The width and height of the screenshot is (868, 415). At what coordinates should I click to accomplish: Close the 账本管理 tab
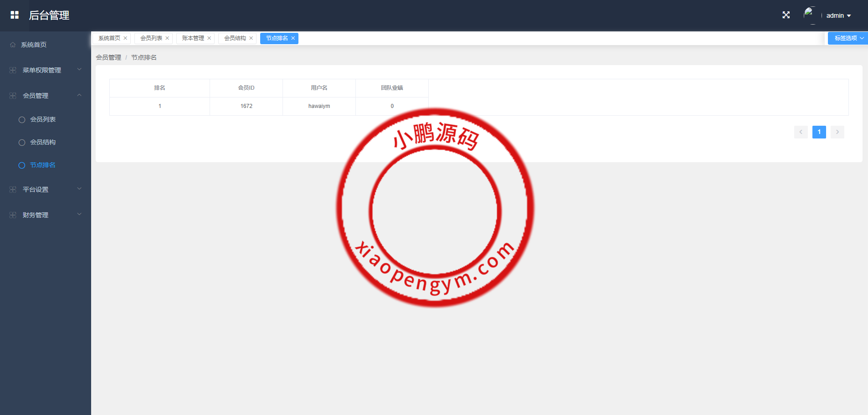[209, 38]
